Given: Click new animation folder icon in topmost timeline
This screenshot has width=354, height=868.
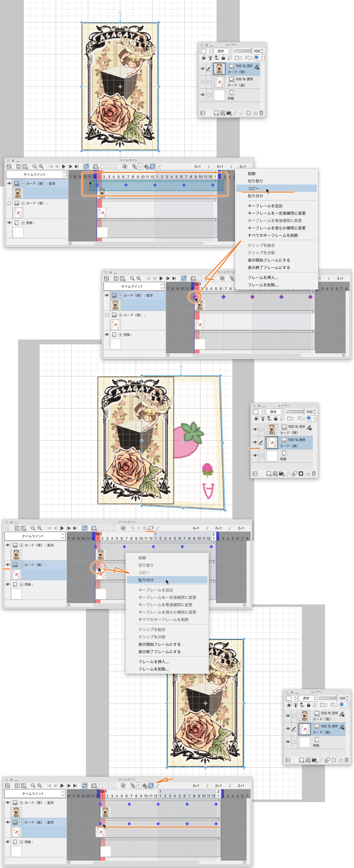Looking at the screenshot, I should [96, 167].
